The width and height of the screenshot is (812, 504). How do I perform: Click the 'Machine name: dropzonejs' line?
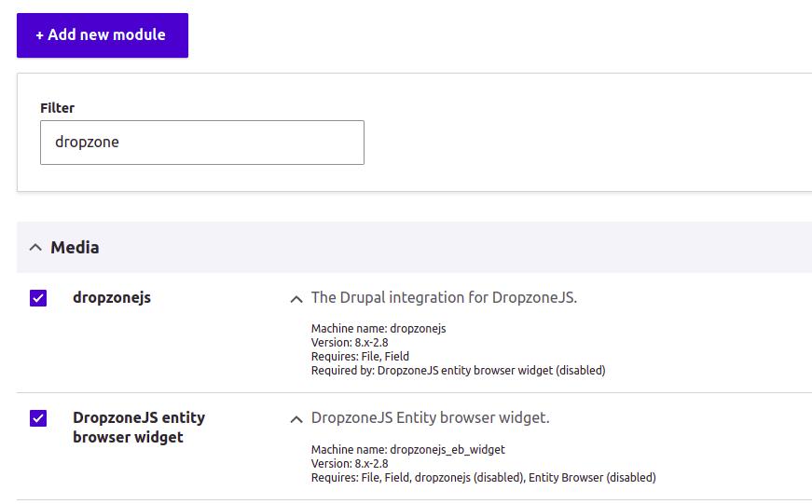pos(378,329)
